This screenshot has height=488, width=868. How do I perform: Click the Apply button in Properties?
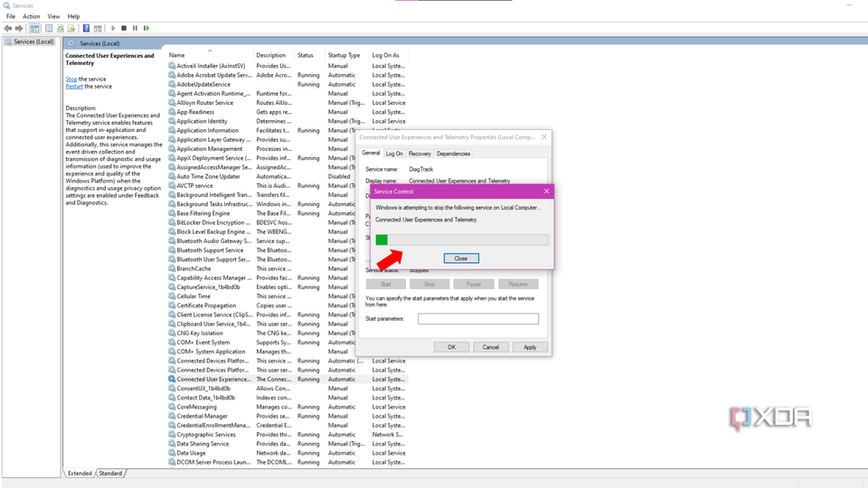tap(530, 347)
